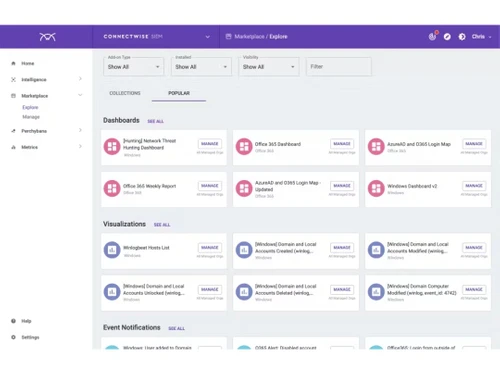500x375 pixels.
Task: Open the Add-on Type dropdown
Action: pos(133,67)
